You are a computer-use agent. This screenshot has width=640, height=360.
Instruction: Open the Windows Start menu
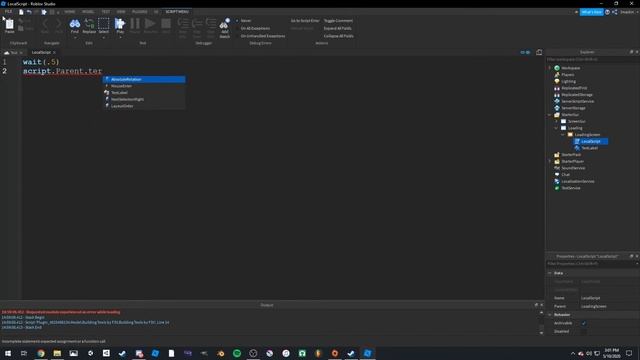click(8, 353)
